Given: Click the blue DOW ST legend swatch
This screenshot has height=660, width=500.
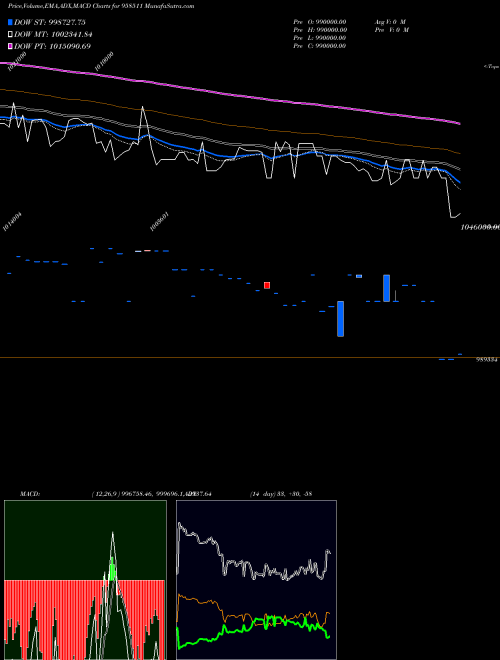Looking at the screenshot, I should point(11,22).
